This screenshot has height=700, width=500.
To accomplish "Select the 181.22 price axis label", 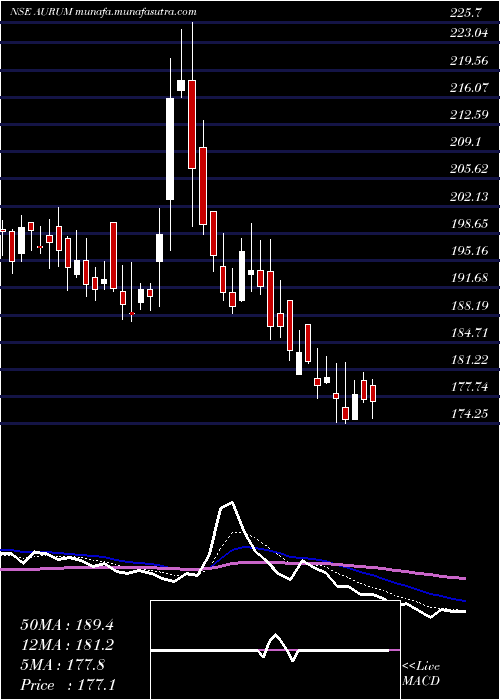I will click(469, 360).
